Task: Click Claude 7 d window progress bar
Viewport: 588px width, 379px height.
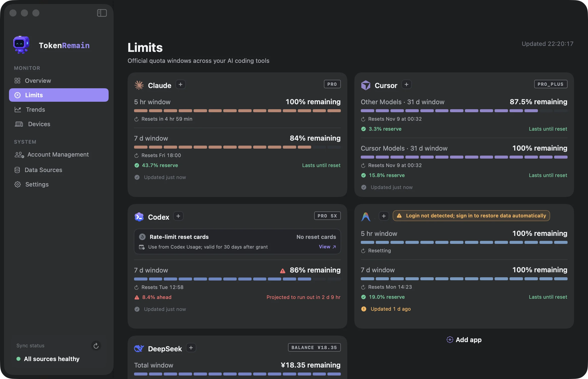Action: (x=237, y=147)
